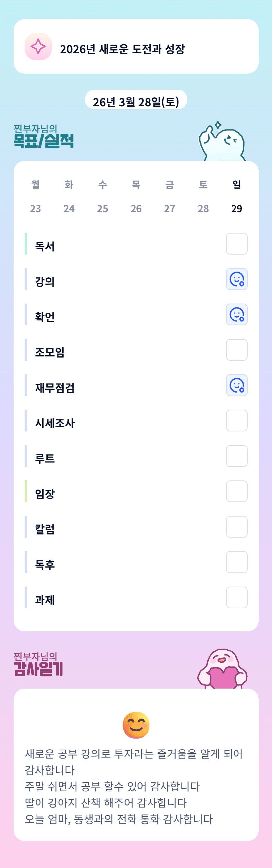Select Sunday 29 in week calendar
This screenshot has width=272, height=868.
[x=237, y=209]
